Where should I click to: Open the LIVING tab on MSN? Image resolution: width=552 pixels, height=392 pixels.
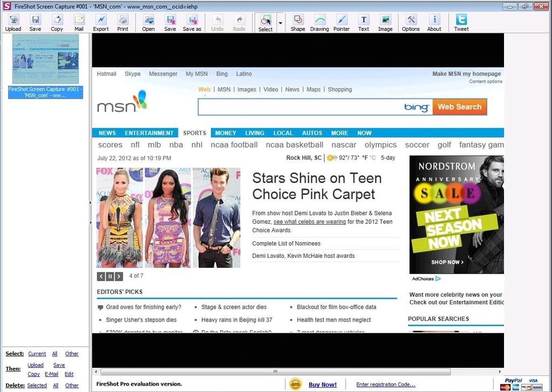click(x=254, y=133)
